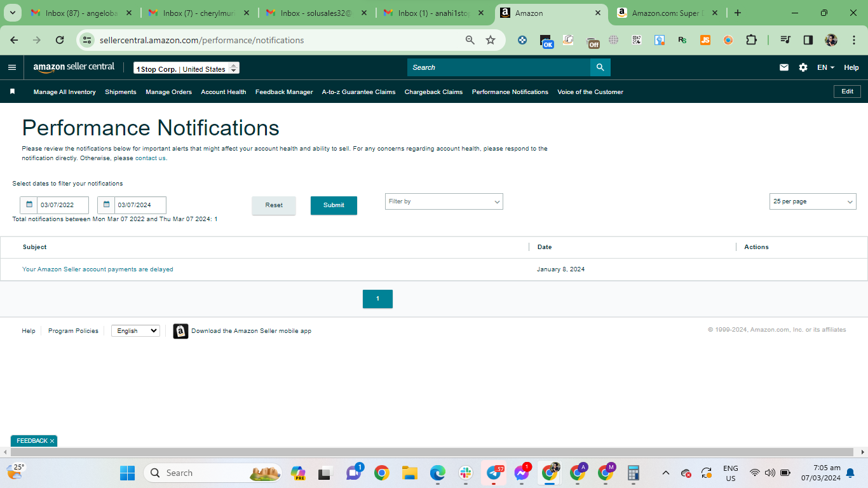This screenshot has height=488, width=868.
Task: Open the EN language dropdown in header
Action: [x=825, y=67]
